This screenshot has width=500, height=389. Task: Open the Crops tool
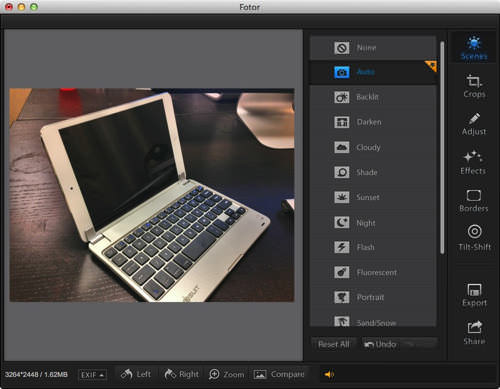coord(474,81)
